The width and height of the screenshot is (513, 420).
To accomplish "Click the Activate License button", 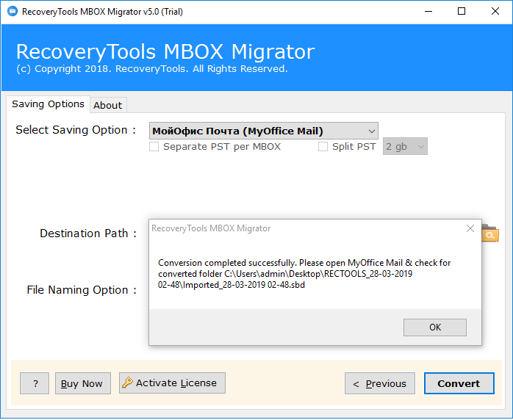I will click(x=172, y=383).
